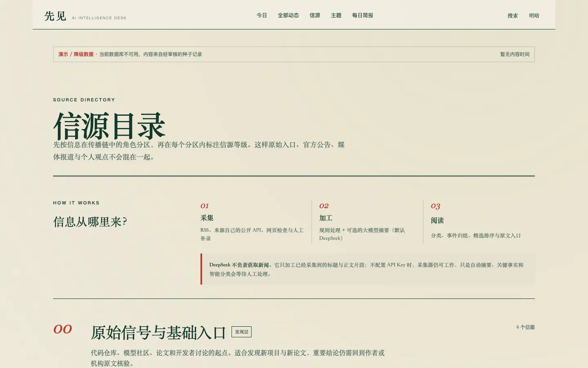The image size is (588, 368).
Task: Open 每日简报 from the nav bar
Action: (363, 16)
